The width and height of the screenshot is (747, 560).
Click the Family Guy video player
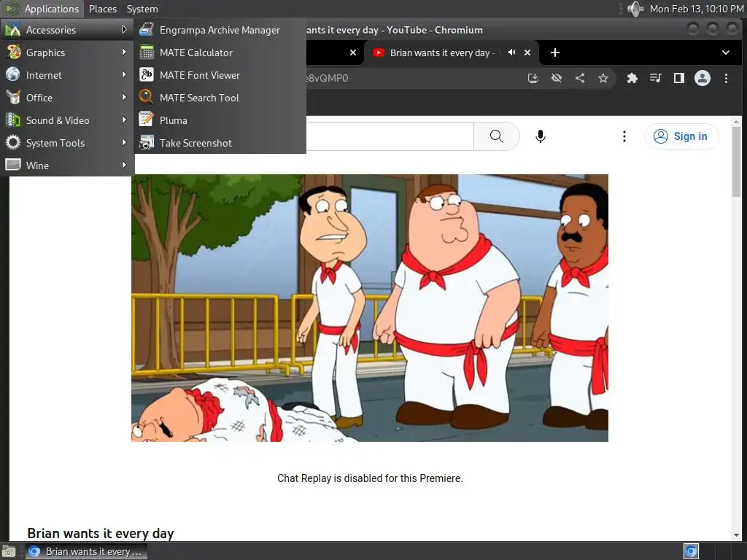pos(370,308)
